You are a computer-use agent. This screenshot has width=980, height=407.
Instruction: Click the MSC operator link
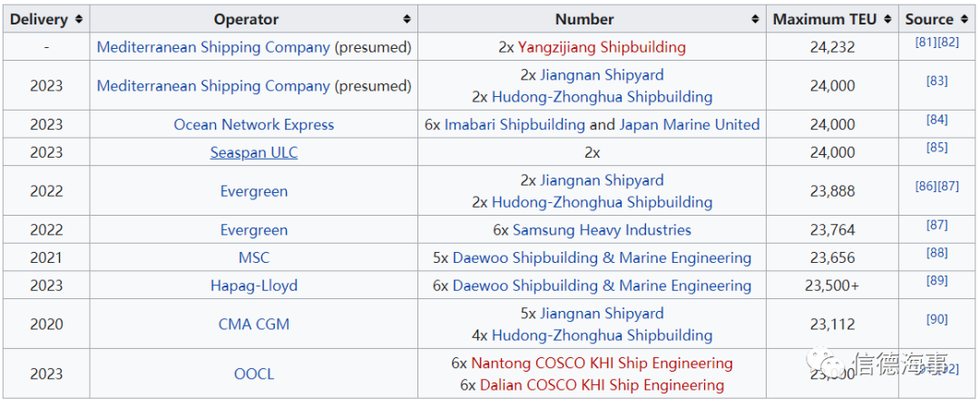(254, 258)
